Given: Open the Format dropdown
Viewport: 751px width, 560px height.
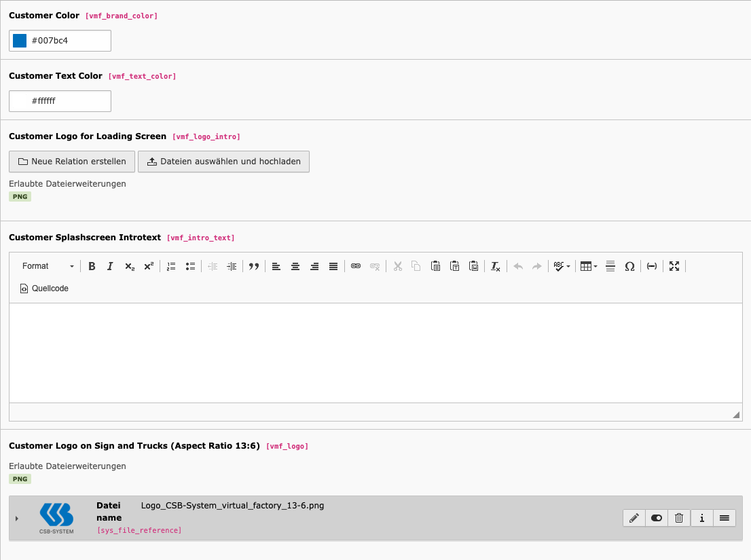Looking at the screenshot, I should pyautogui.click(x=48, y=267).
